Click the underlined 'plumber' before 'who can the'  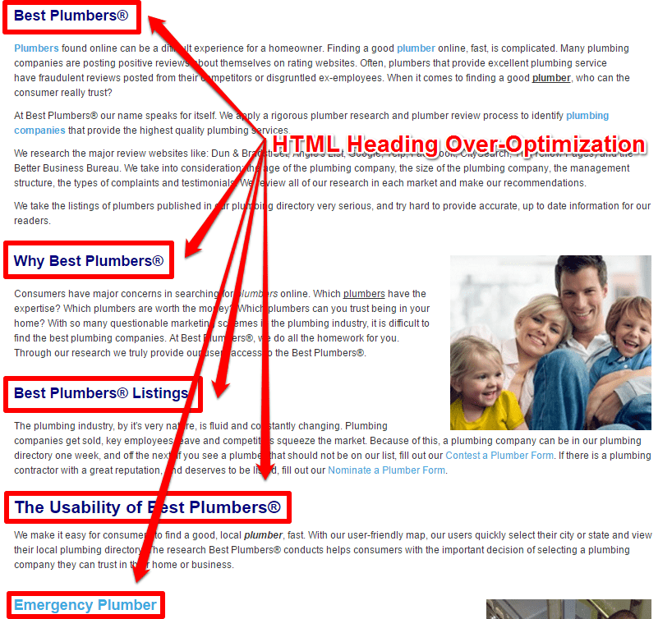551,78
